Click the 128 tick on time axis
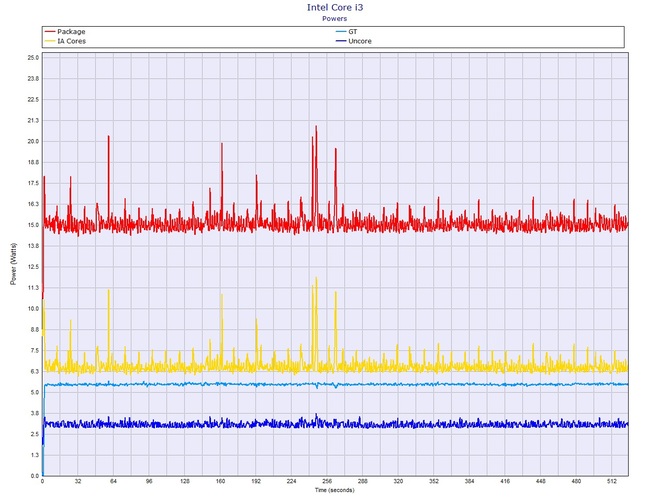This screenshot has width=670, height=502. (185, 481)
